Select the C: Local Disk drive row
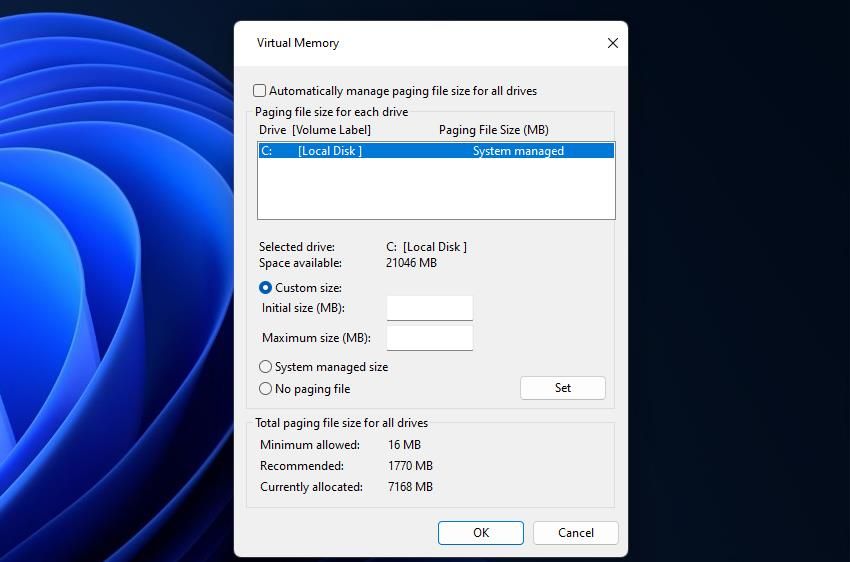Viewport: 850px width, 562px height. 435,151
